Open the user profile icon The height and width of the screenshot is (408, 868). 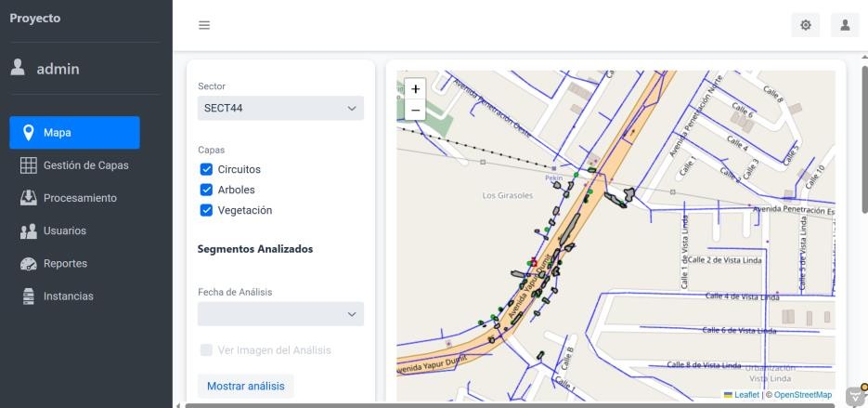pos(845,26)
